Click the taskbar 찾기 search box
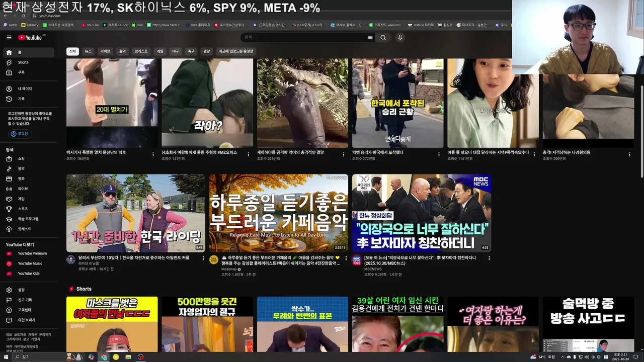 click(x=38, y=357)
